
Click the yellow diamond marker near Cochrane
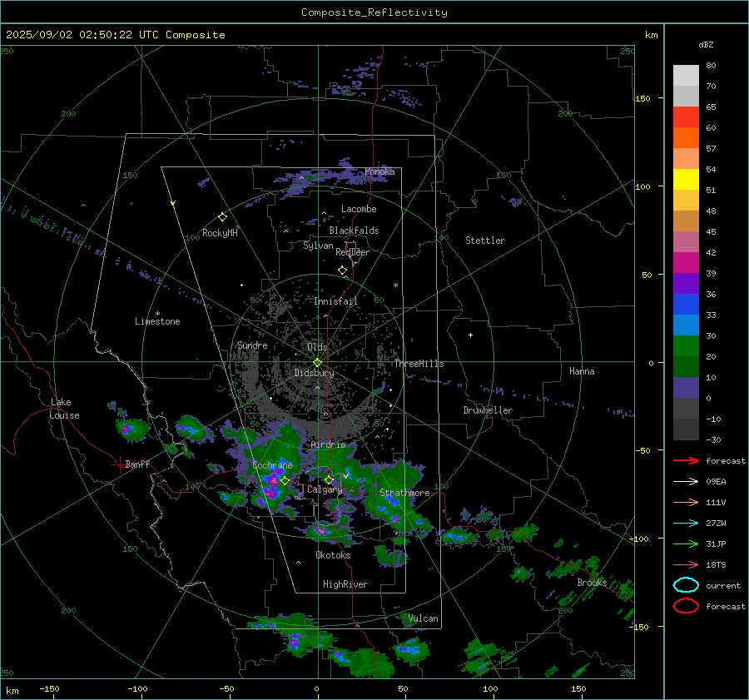click(285, 481)
